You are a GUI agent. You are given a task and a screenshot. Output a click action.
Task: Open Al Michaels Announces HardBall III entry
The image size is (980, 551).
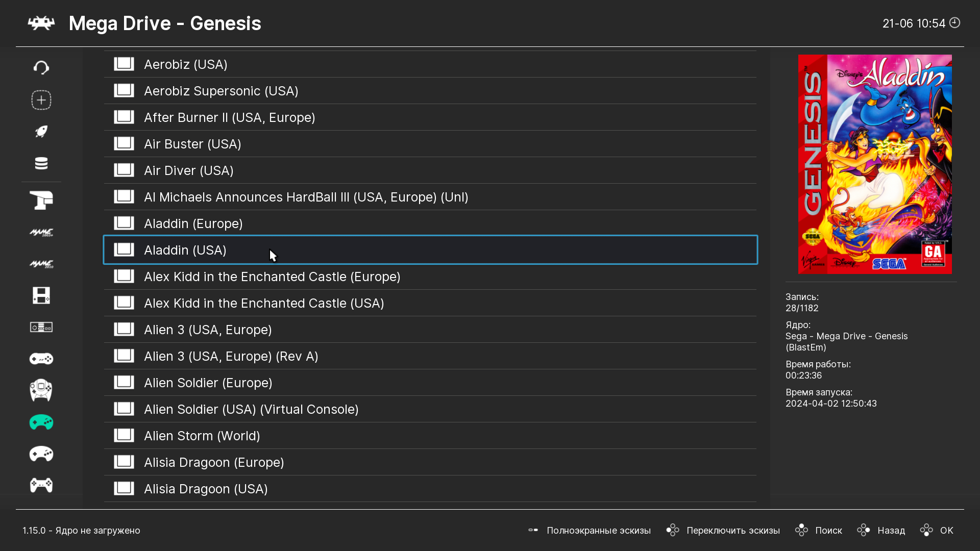click(x=430, y=197)
